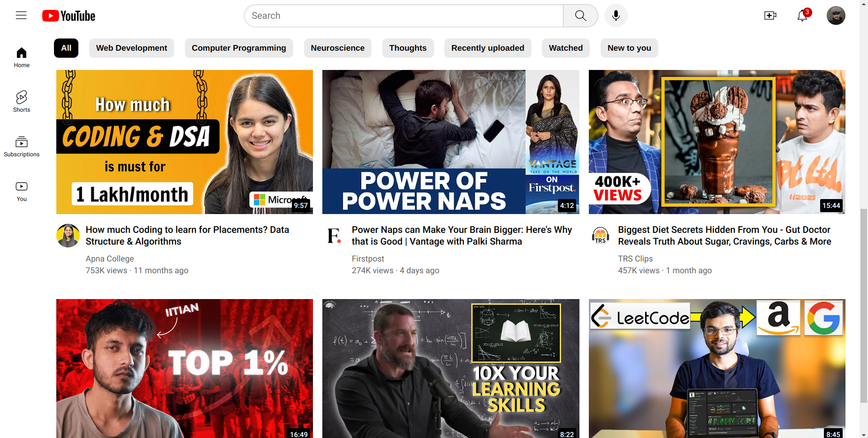Open the Create video icon
Image resolution: width=868 pixels, height=438 pixels.
[770, 16]
